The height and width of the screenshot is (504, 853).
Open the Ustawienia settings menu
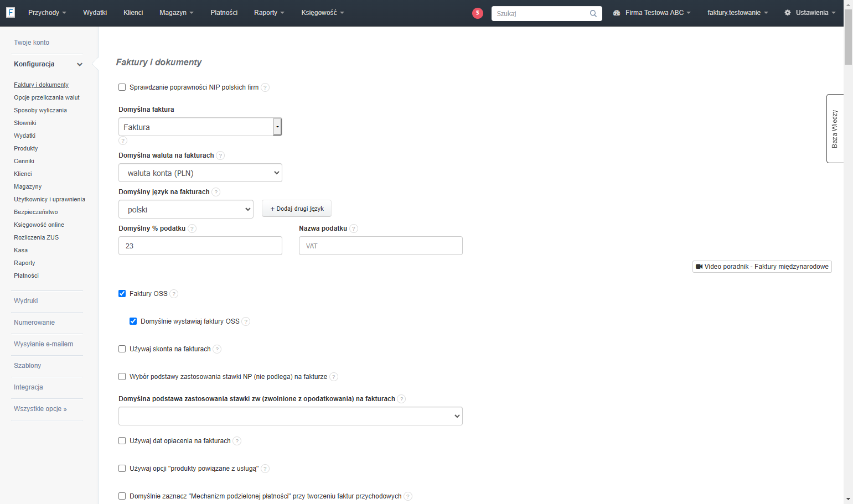(x=810, y=13)
